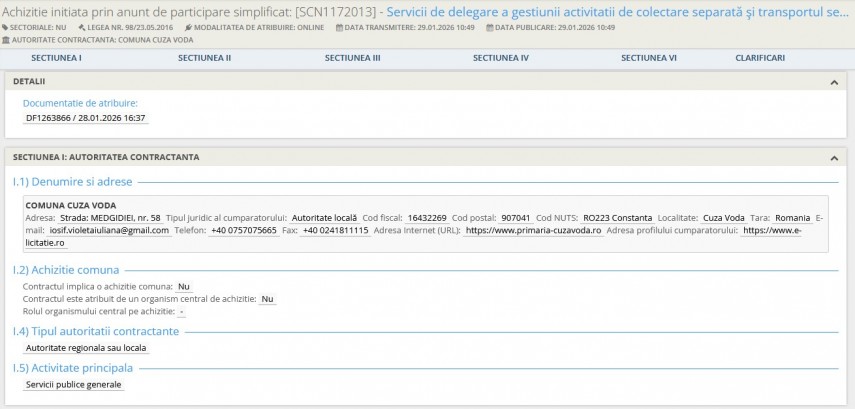Click the calendar icon for DATA PUBLICARE
Viewport: 855px width, 409px height.
pyautogui.click(x=489, y=27)
